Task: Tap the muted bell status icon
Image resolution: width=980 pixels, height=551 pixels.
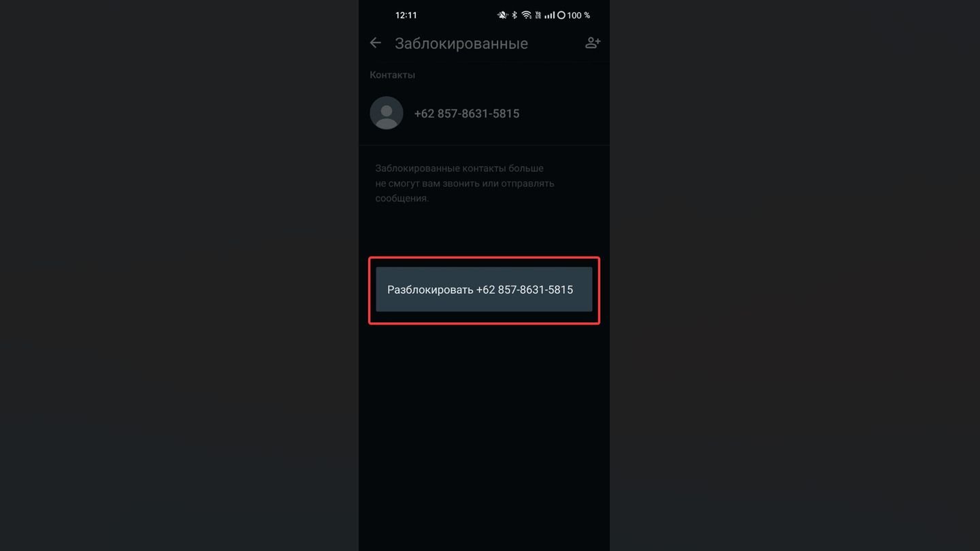Action: pyautogui.click(x=502, y=15)
